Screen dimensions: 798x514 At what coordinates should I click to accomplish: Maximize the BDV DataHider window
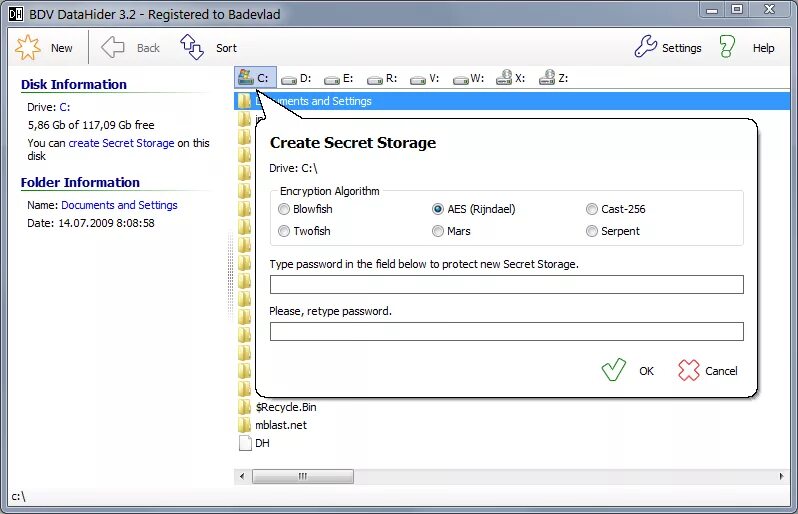(737, 9)
